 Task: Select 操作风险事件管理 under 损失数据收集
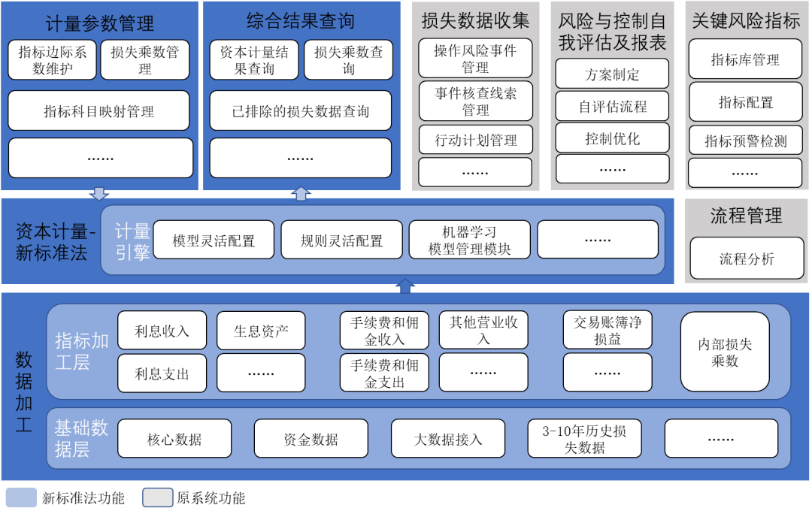(475, 59)
